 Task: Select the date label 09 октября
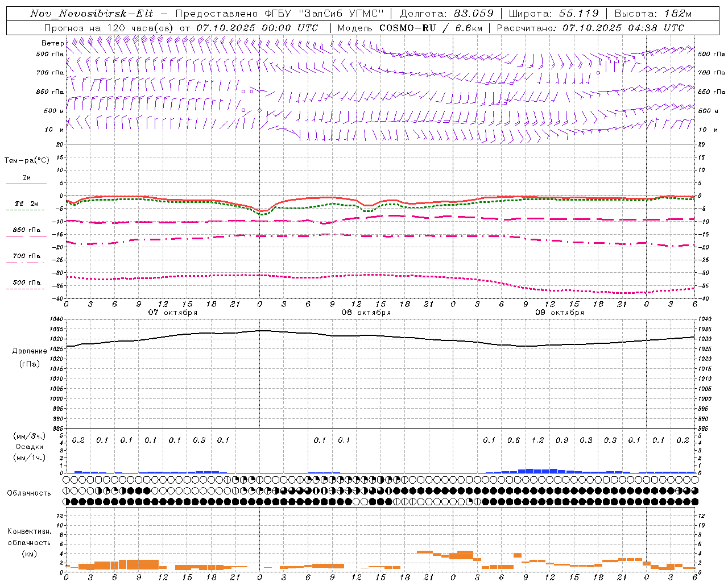tap(560, 313)
